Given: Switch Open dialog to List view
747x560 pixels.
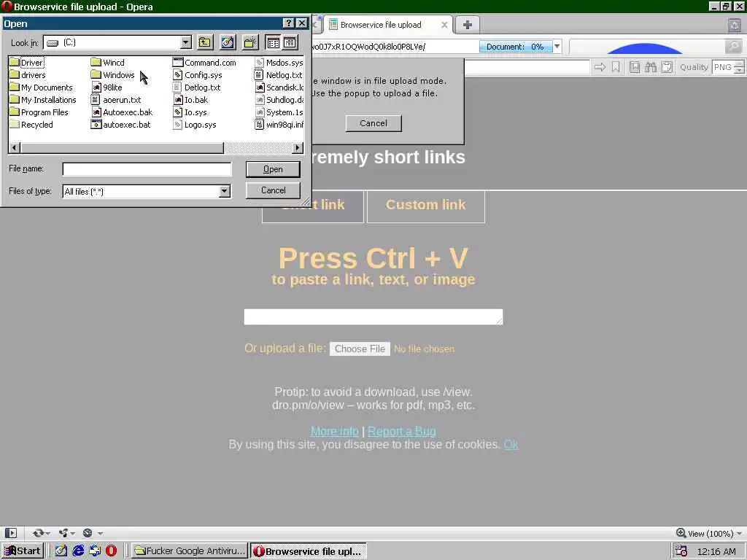Looking at the screenshot, I should tap(273, 42).
